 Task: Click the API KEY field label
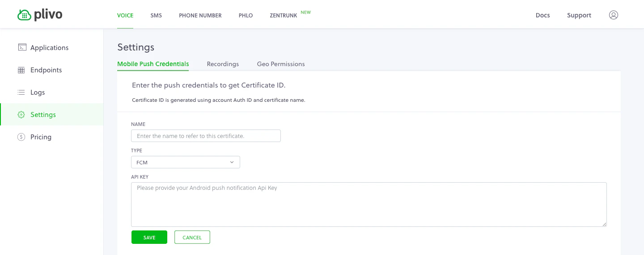[x=140, y=177]
